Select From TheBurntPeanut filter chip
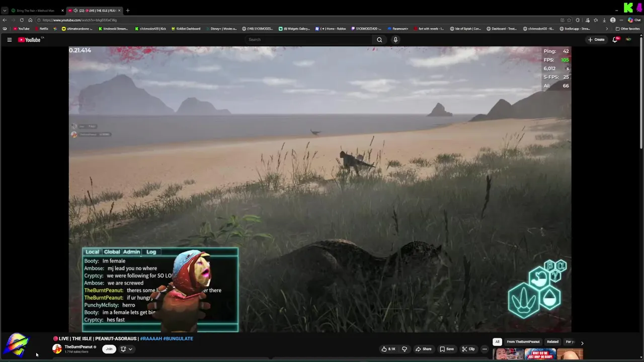 coord(523,342)
